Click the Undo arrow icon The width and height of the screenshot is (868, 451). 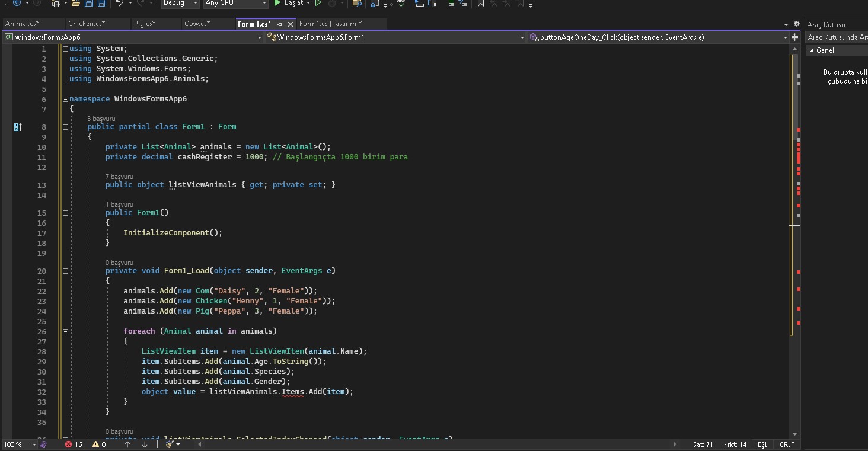pyautogui.click(x=120, y=3)
